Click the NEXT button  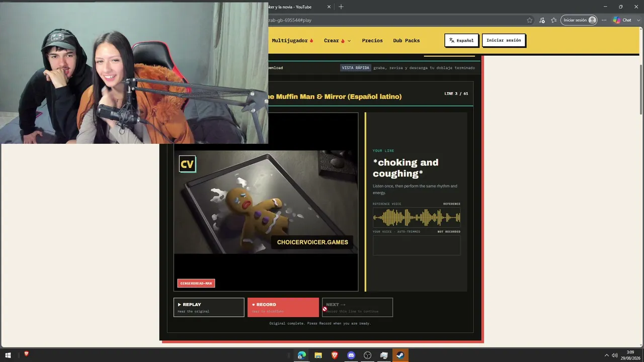[357, 307]
